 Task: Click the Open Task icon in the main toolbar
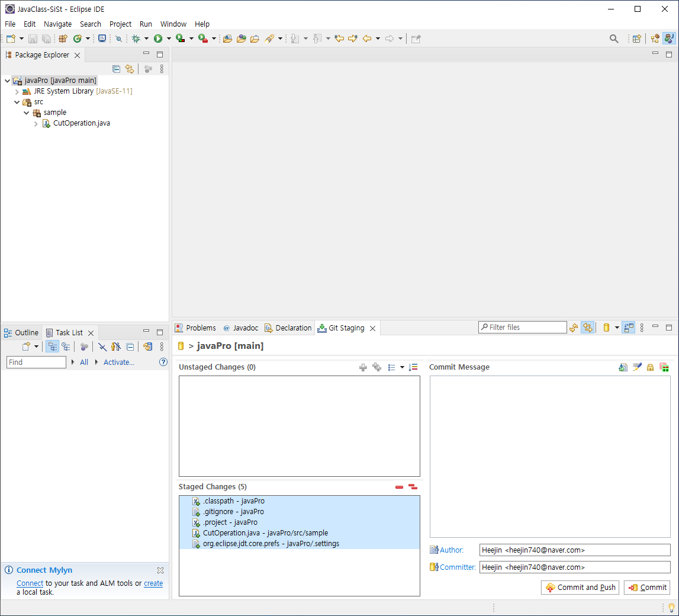[x=255, y=38]
